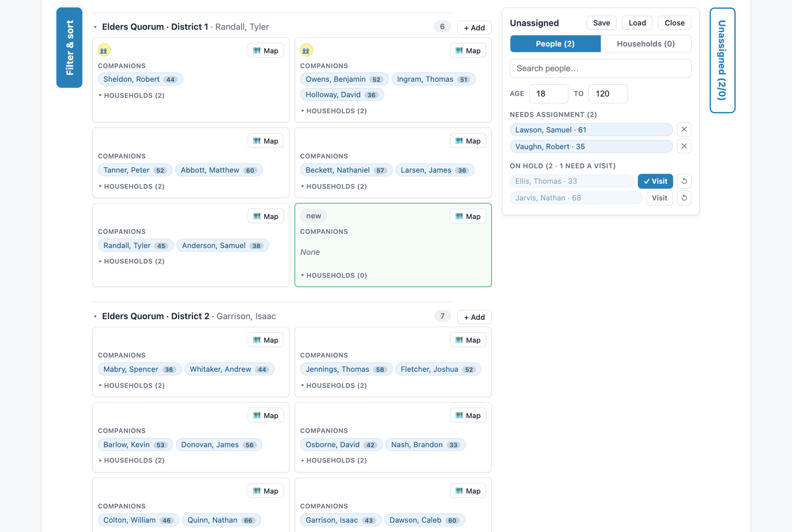
Task: Click Save in the Unassigned panel
Action: click(601, 23)
